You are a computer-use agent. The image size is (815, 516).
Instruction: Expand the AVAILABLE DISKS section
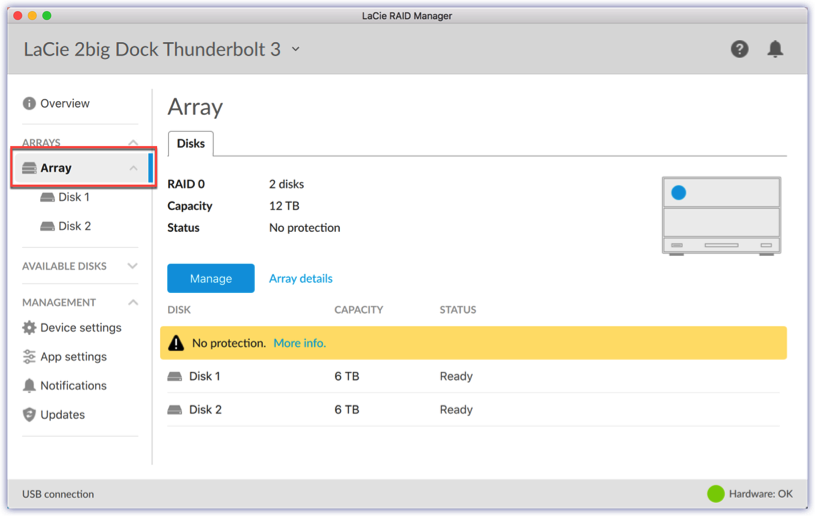133,266
